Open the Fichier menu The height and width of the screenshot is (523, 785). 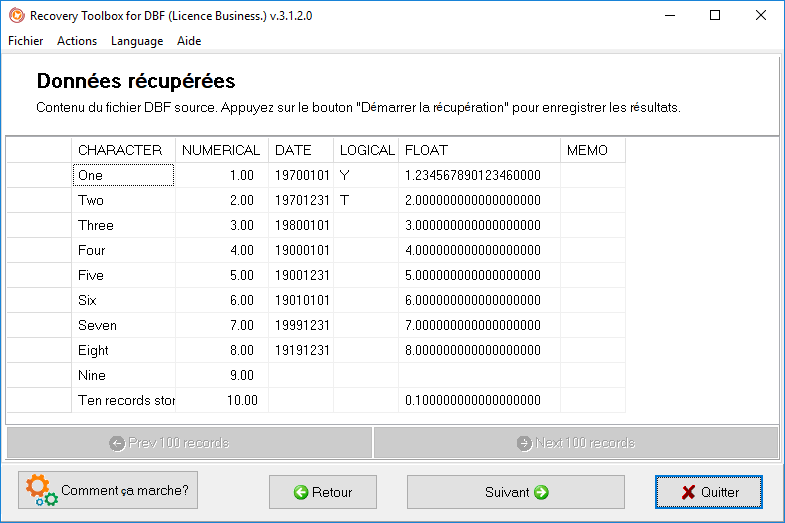(26, 41)
